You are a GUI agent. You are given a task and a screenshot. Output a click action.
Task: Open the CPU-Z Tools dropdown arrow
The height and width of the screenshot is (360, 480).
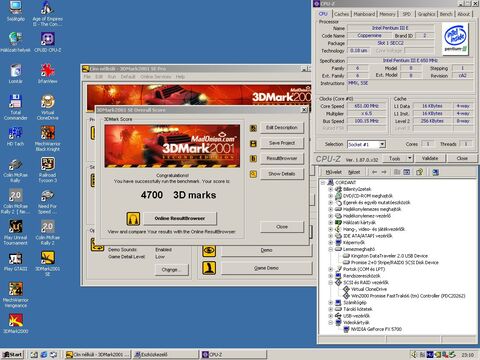tap(410, 158)
